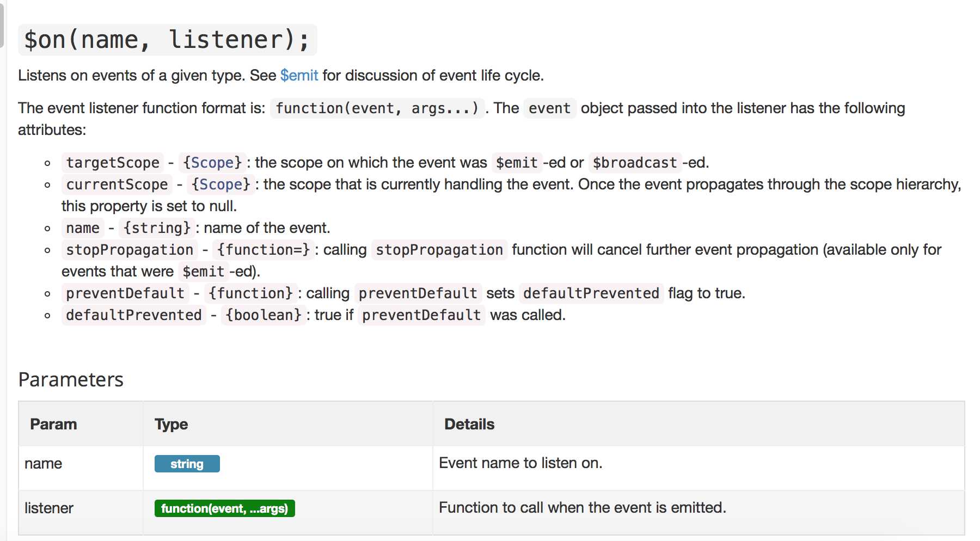Click the targetScope code label
The image size is (980, 541).
(x=113, y=163)
